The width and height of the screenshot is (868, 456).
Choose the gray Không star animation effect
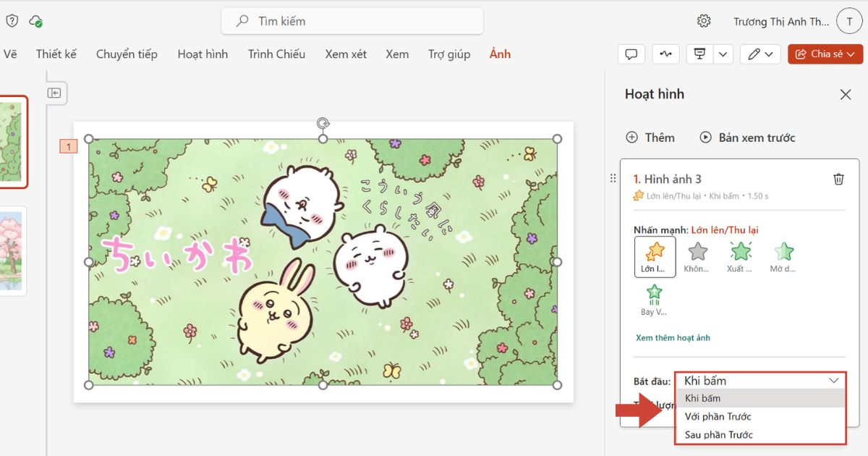click(x=697, y=257)
